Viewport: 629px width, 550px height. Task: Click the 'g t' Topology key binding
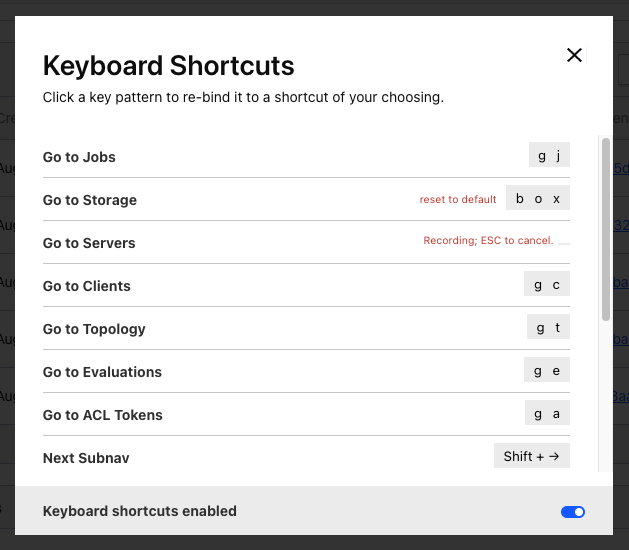click(x=548, y=328)
